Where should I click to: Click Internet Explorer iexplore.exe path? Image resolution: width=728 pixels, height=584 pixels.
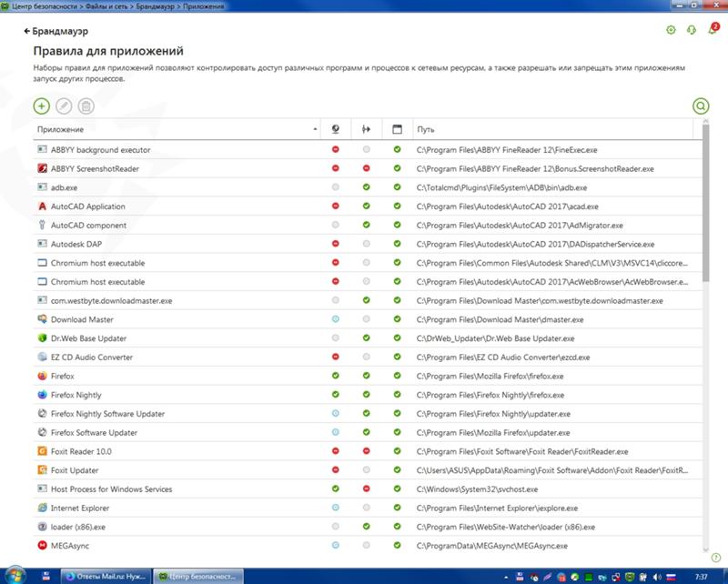coord(497,508)
